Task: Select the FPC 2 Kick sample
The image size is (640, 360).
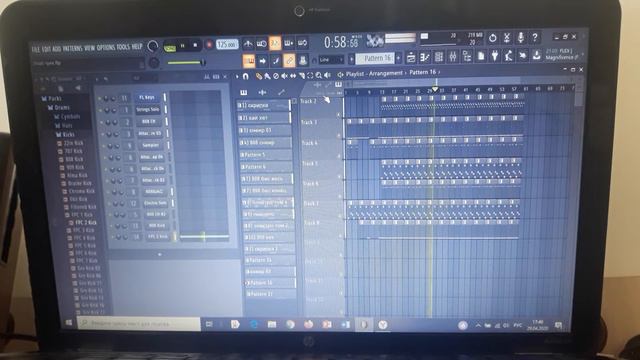Action: click(84, 222)
